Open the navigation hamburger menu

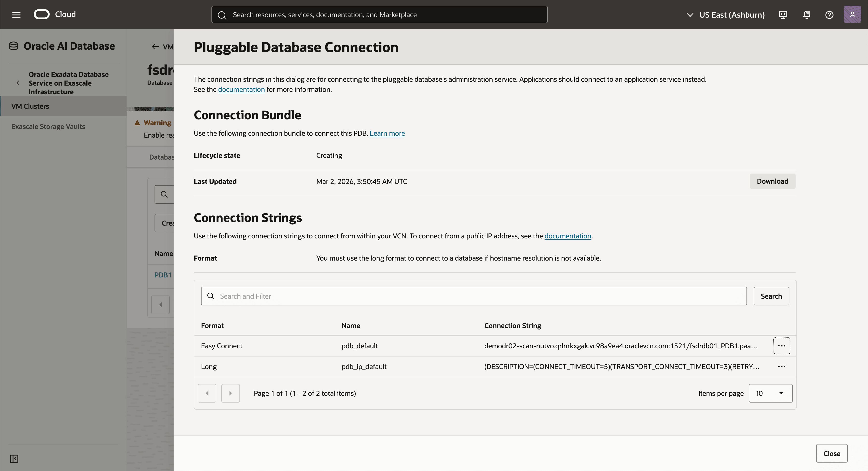16,14
